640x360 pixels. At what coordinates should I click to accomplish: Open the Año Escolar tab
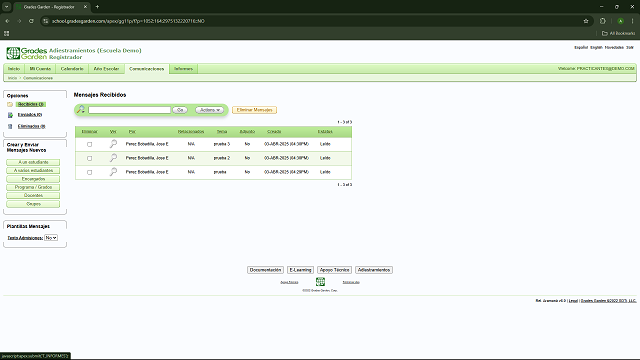click(107, 69)
